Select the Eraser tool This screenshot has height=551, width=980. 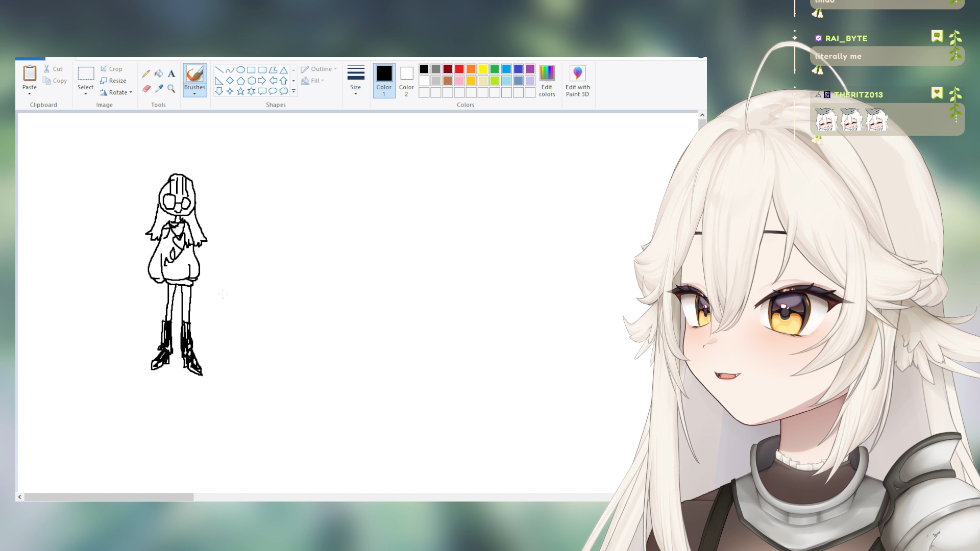point(146,89)
